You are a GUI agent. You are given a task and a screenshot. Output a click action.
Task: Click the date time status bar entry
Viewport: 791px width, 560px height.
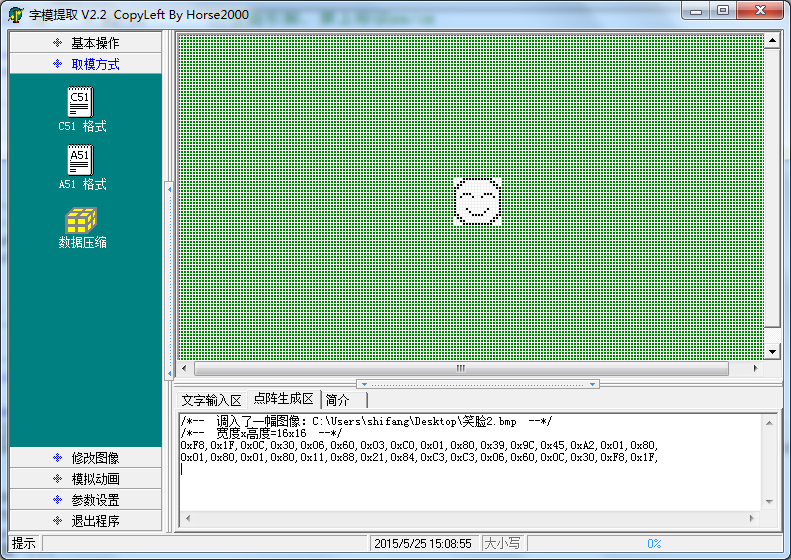(x=423, y=543)
